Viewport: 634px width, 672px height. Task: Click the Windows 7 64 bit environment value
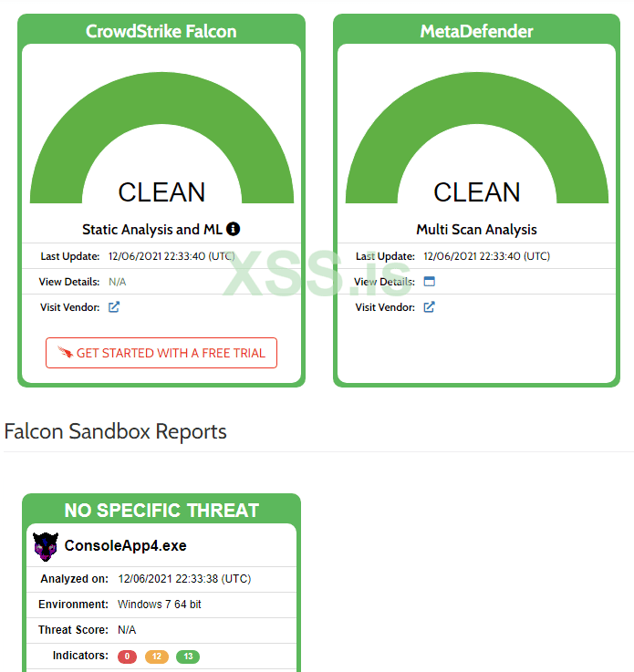[160, 605]
